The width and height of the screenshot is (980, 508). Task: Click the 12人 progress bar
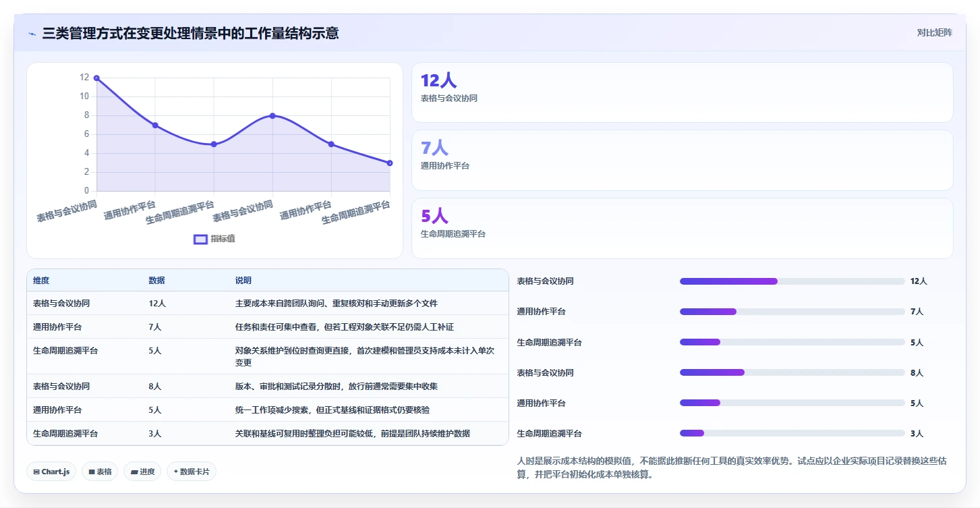click(x=792, y=281)
